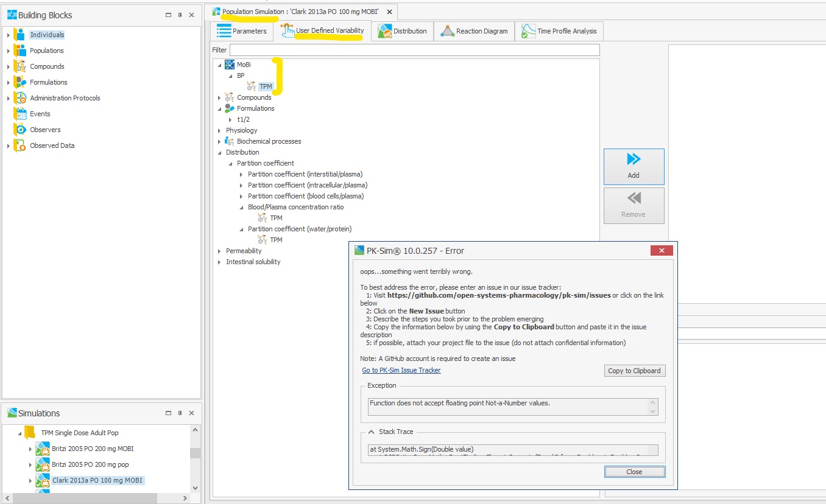826x504 pixels.
Task: Click the Observed Data building block icon
Action: 18,145
